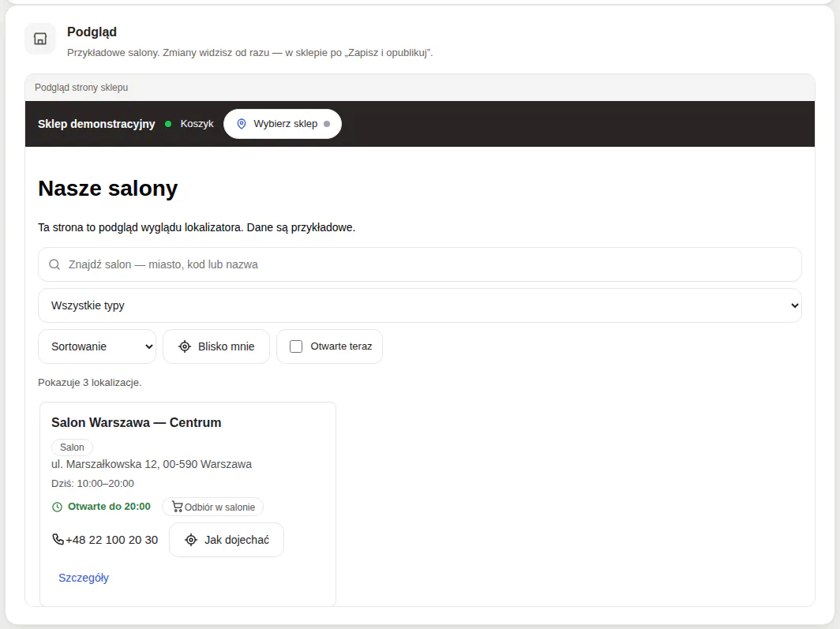The image size is (840, 629).
Task: Open the Wszystkie typy dropdown
Action: tap(420, 305)
